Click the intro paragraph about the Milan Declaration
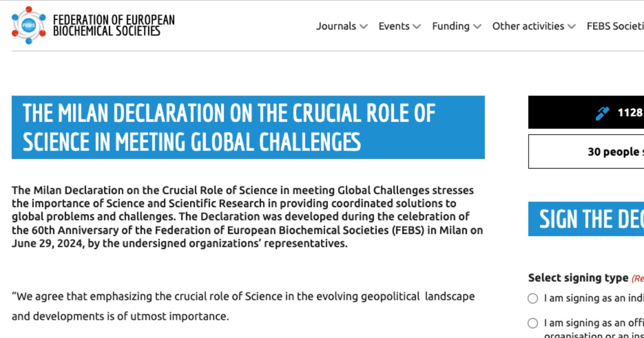This screenshot has width=644, height=338. pyautogui.click(x=247, y=217)
